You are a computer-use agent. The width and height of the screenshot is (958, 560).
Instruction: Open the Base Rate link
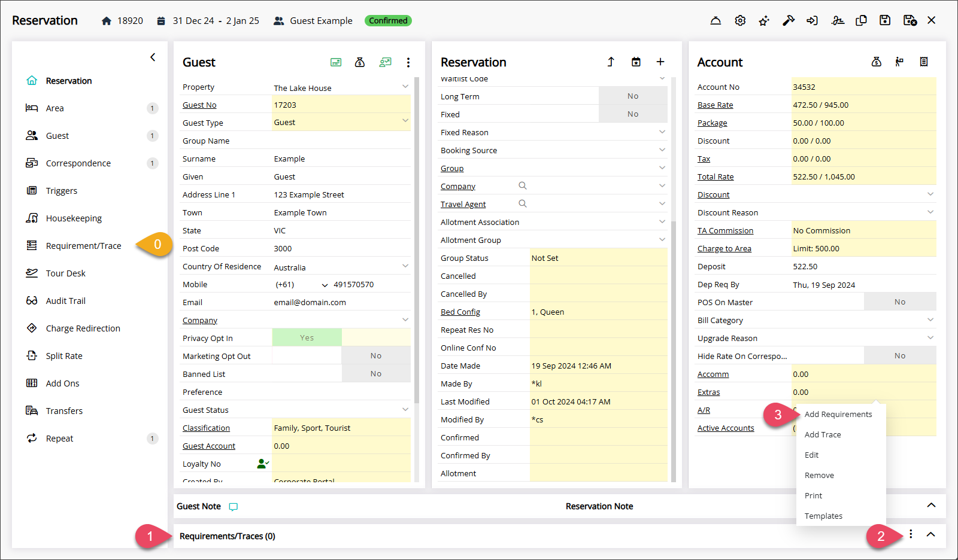pos(715,105)
